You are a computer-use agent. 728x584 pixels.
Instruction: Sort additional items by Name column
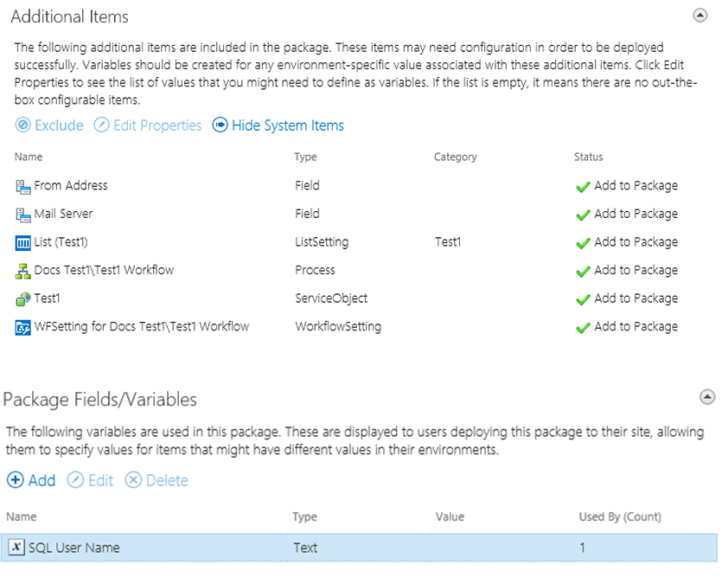(x=29, y=157)
